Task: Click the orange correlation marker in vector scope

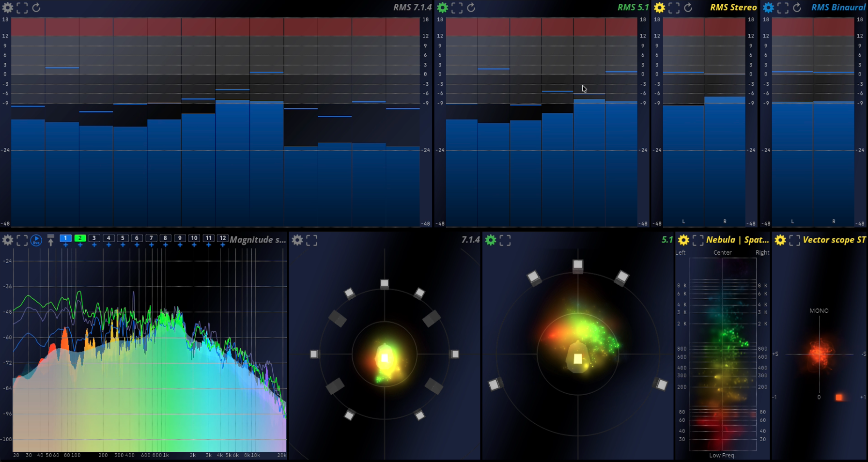Action: point(839,397)
